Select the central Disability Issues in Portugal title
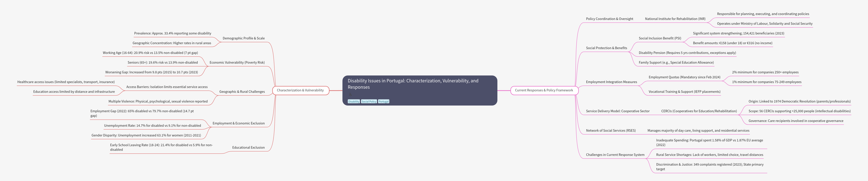868x181 pixels. click(x=413, y=84)
